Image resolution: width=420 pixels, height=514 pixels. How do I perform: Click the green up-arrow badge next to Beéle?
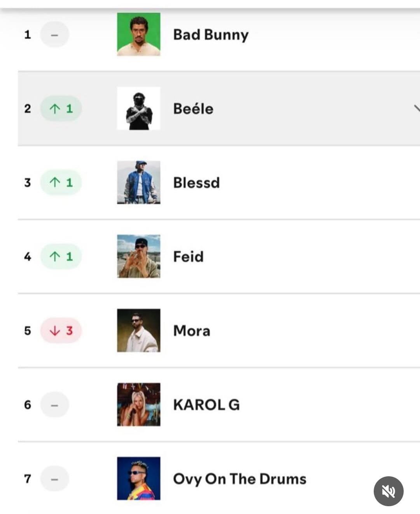60,109
